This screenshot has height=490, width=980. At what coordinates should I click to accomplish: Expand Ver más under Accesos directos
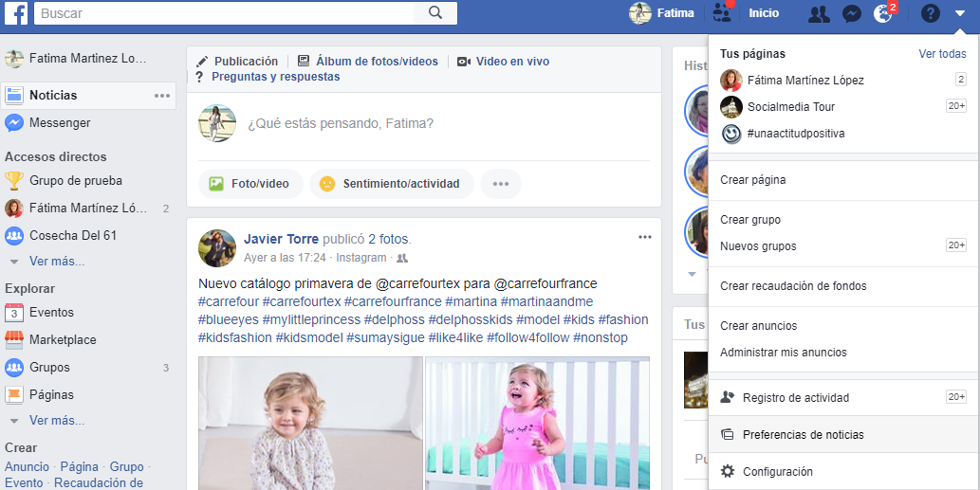(57, 261)
